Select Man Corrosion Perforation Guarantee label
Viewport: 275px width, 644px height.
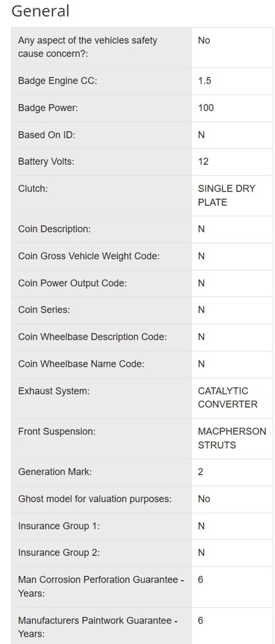click(x=101, y=587)
